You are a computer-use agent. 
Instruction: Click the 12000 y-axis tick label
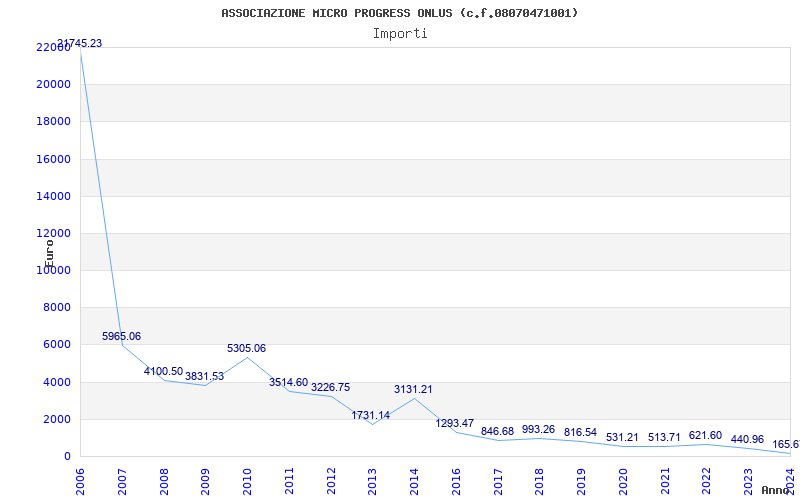coord(53,233)
